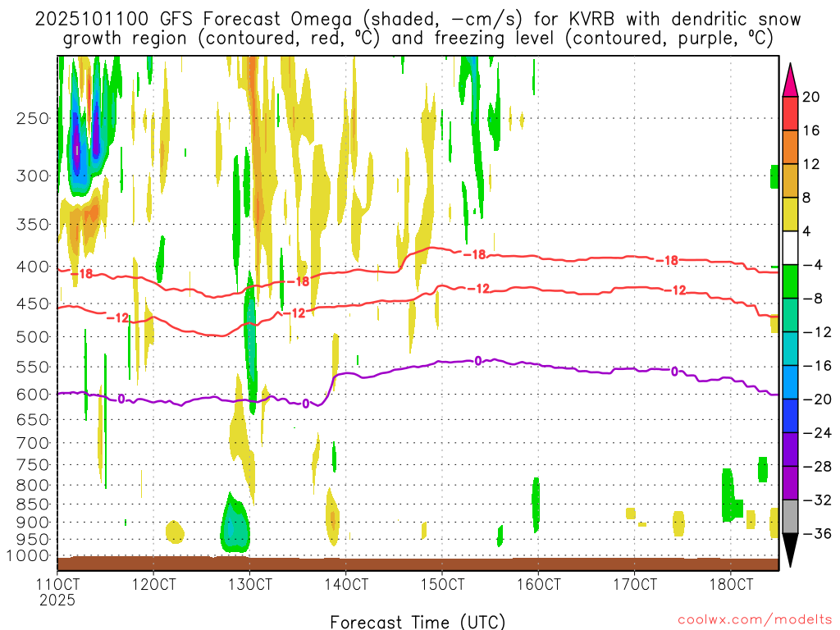
Task: Click the red colorbar segment between 16 and 20
Action: pyautogui.click(x=790, y=113)
